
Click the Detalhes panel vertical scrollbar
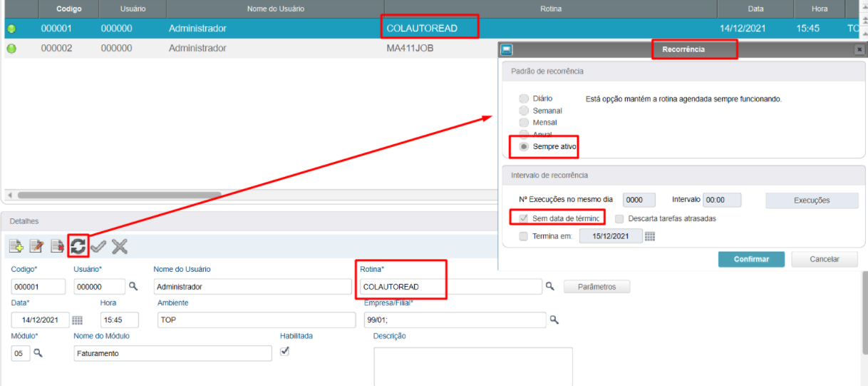864,311
